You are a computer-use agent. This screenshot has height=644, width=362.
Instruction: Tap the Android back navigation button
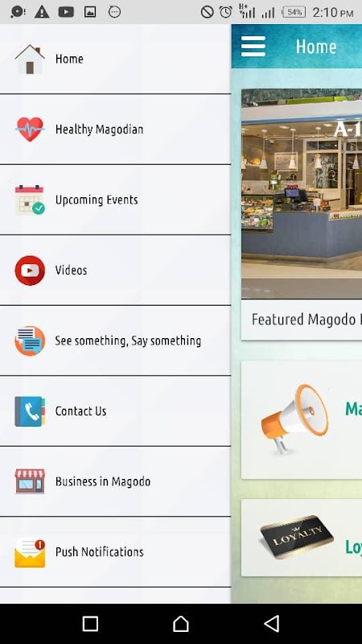[x=272, y=623]
